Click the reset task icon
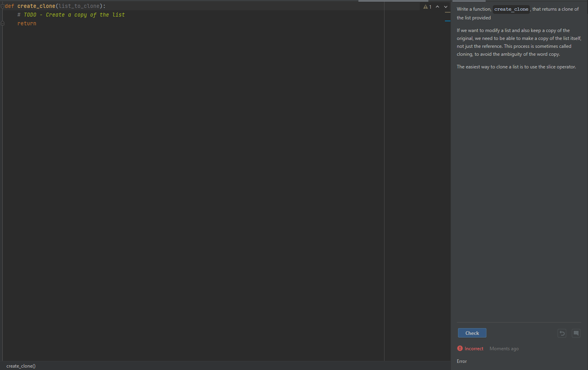 click(562, 333)
